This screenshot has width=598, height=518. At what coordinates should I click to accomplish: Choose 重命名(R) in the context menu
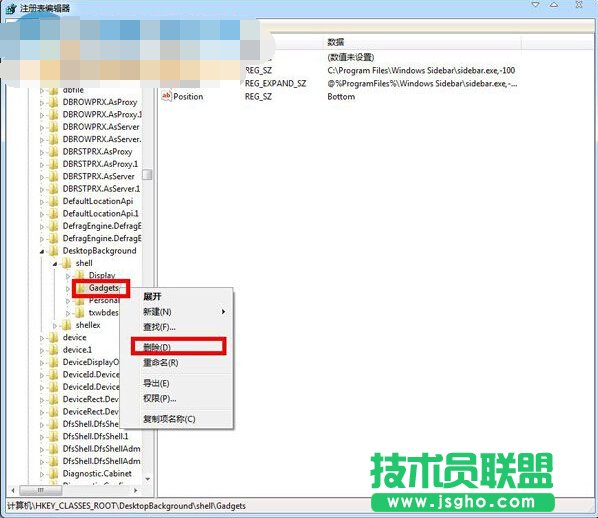pos(160,362)
